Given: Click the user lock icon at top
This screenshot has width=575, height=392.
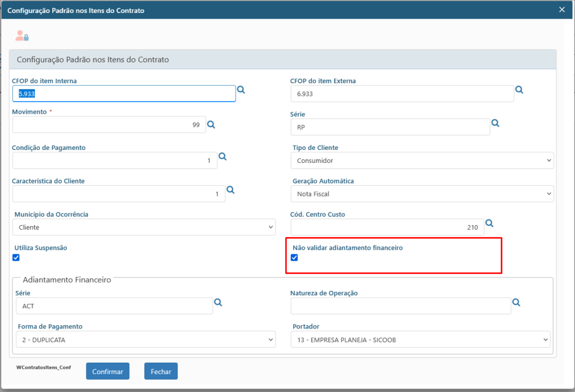Looking at the screenshot, I should tap(22, 36).
